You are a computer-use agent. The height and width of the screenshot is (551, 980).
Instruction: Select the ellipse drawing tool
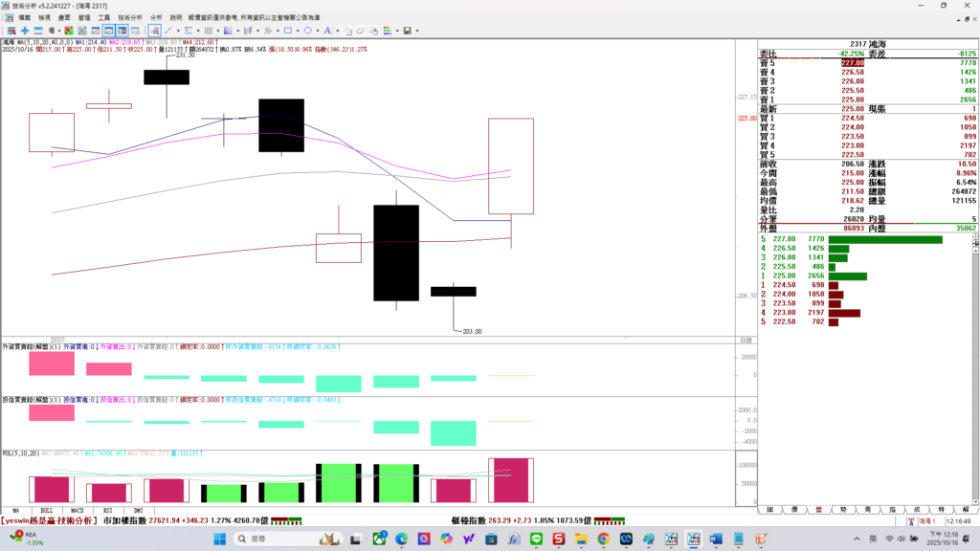coord(306,31)
